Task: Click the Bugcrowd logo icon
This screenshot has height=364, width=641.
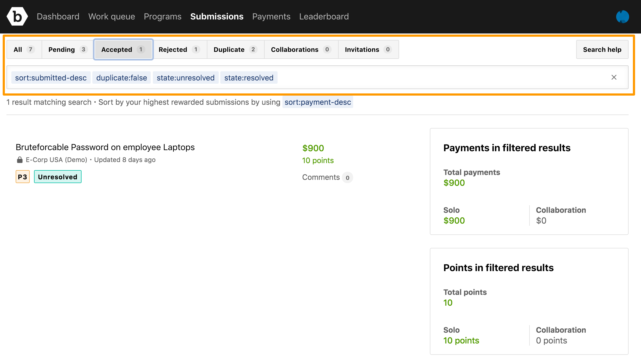Action: [x=17, y=16]
